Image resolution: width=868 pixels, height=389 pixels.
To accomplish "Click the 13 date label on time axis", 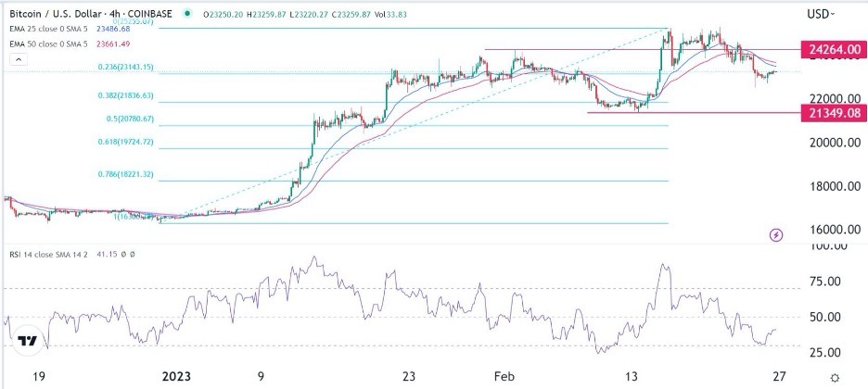I will (x=633, y=377).
